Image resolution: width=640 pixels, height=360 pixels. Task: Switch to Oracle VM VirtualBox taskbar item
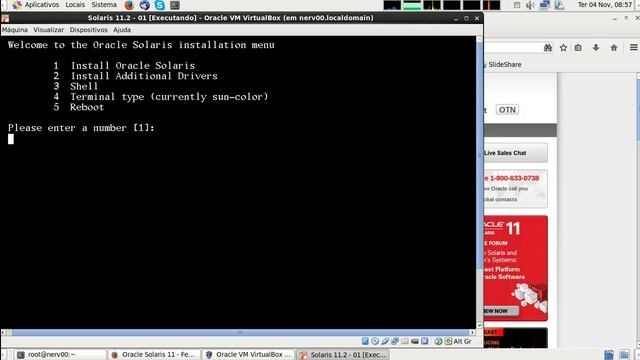coord(248,354)
